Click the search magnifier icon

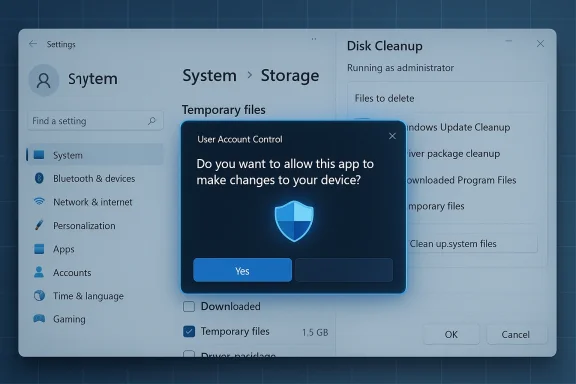click(x=152, y=121)
